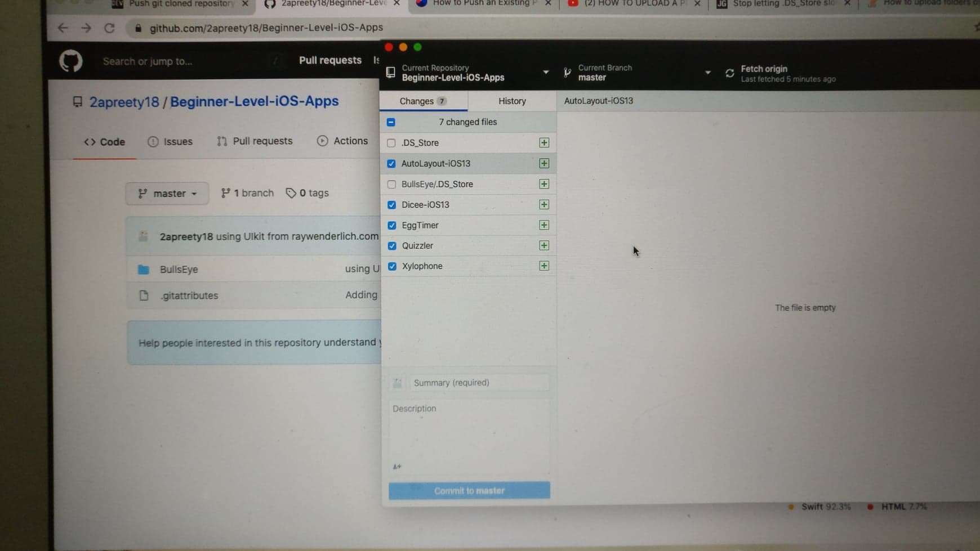980x551 pixels.
Task: Open the master branch dropdown on GitHub page
Action: click(167, 194)
